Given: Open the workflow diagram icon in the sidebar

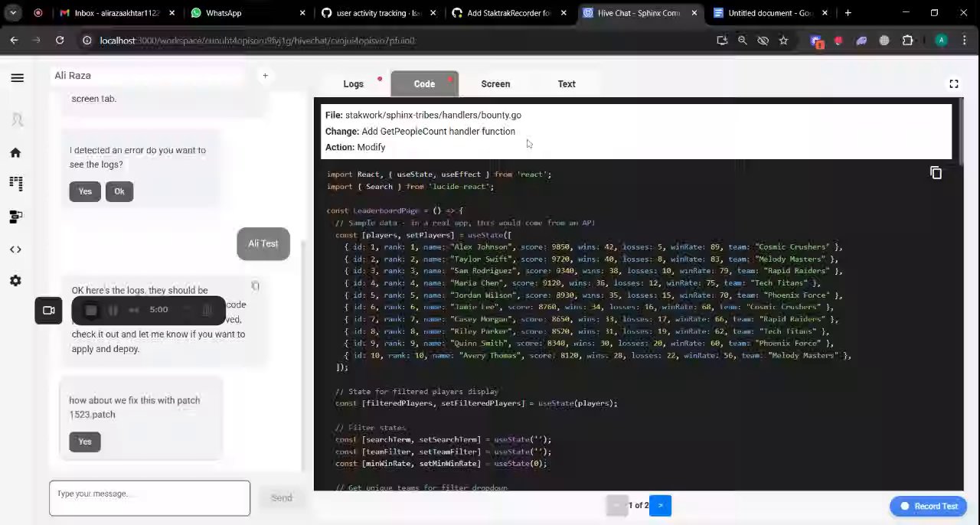Looking at the screenshot, I should (15, 217).
